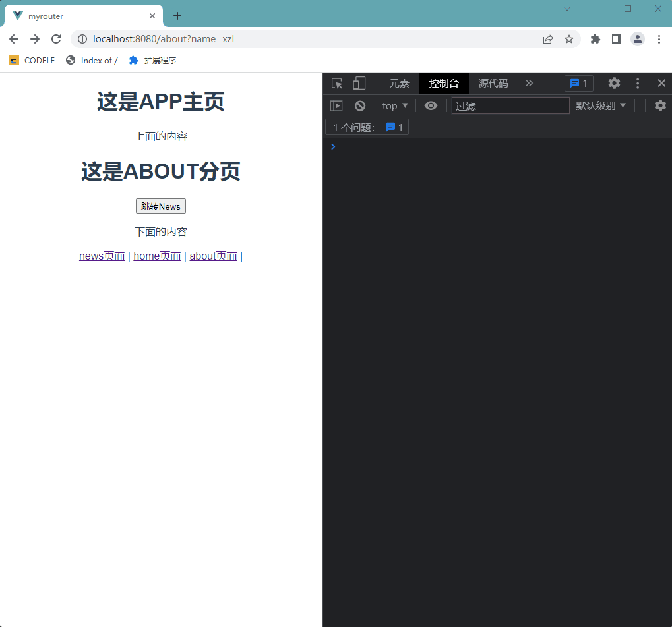This screenshot has height=627, width=672.
Task: Click the 这是APP主页 heading
Action: 161,102
